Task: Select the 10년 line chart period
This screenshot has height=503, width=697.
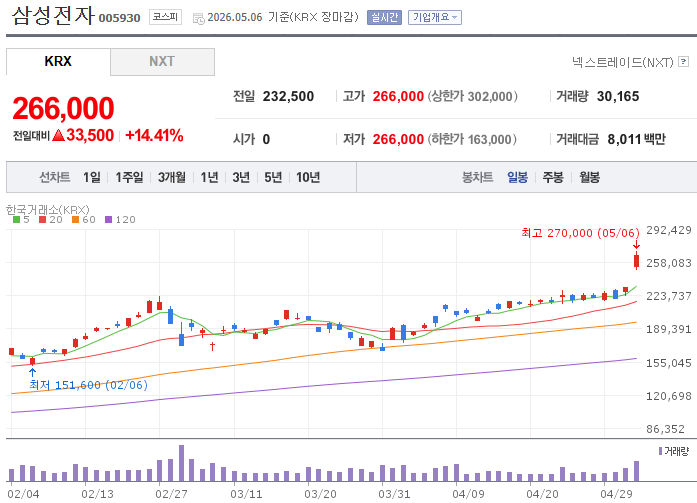Action: point(308,177)
